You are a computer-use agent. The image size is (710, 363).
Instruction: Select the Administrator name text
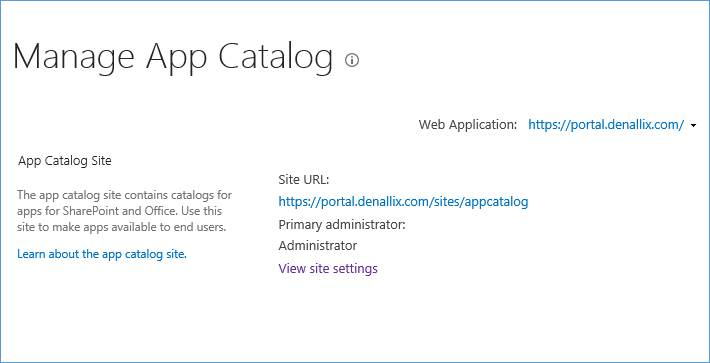coord(317,246)
